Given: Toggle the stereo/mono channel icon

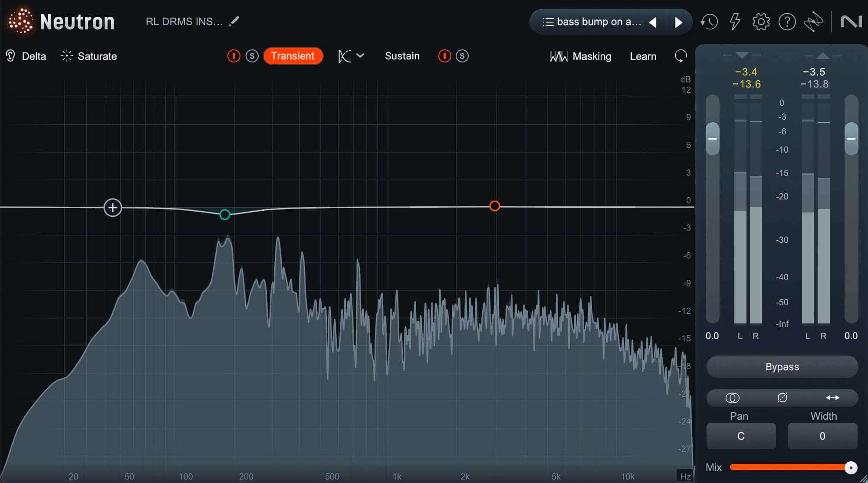Looking at the screenshot, I should click(x=732, y=398).
